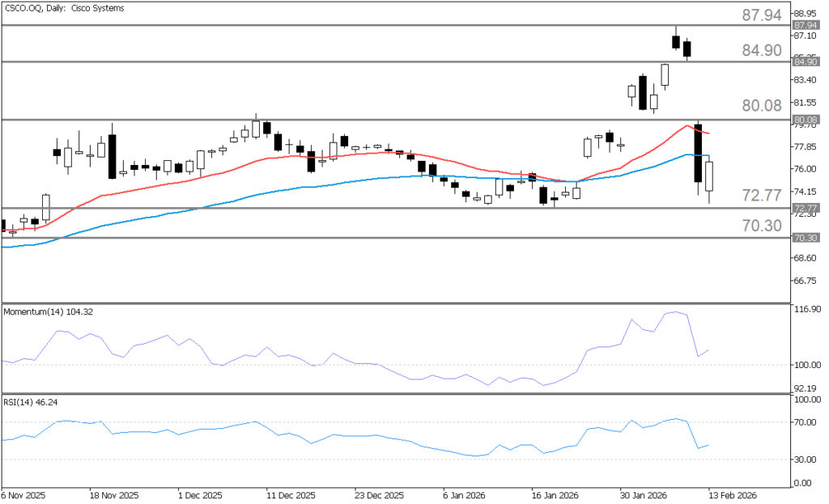Click the 70.30 price tag on axis
Viewport: 829px width, 504px height.
pyautogui.click(x=803, y=238)
